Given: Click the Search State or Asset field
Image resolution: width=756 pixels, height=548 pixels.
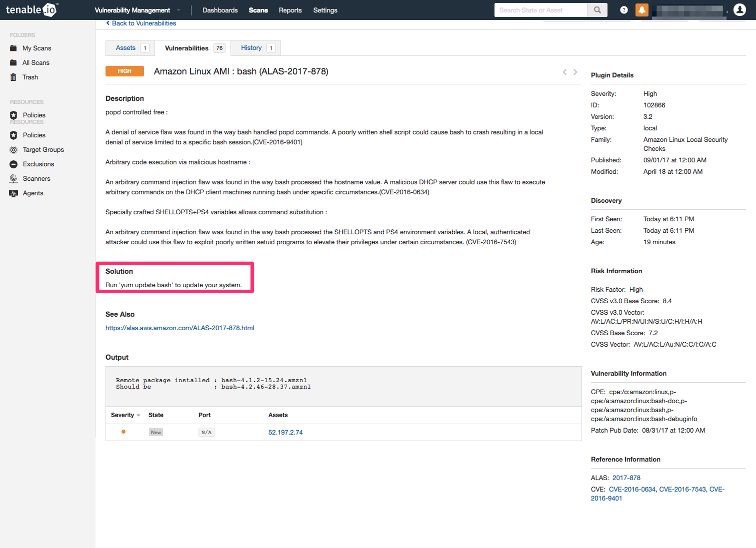Looking at the screenshot, I should (540, 10).
